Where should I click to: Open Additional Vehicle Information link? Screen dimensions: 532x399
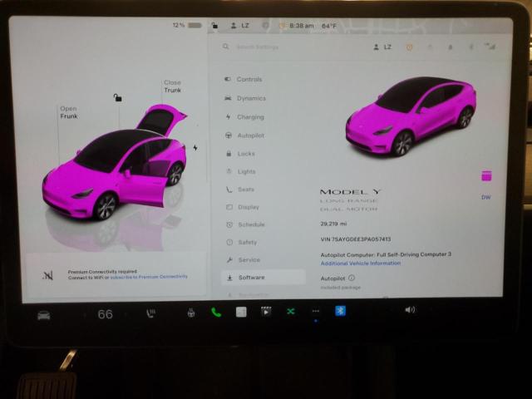tap(360, 264)
